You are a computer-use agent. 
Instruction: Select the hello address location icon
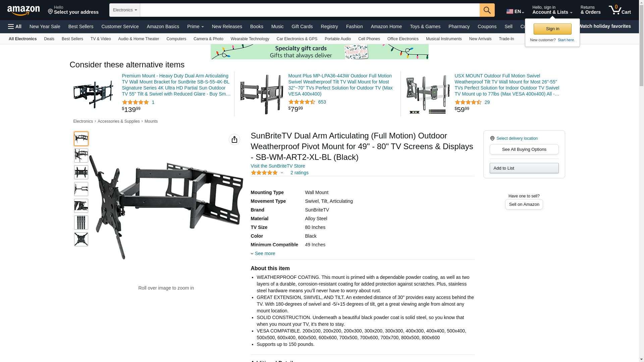pos(51,12)
